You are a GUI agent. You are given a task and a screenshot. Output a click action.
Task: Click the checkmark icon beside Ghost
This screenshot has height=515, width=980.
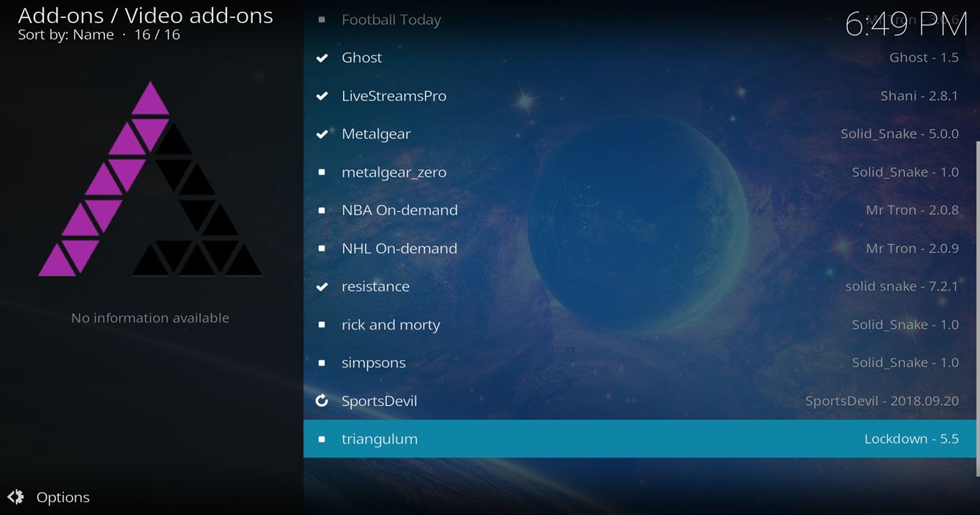[x=322, y=57]
